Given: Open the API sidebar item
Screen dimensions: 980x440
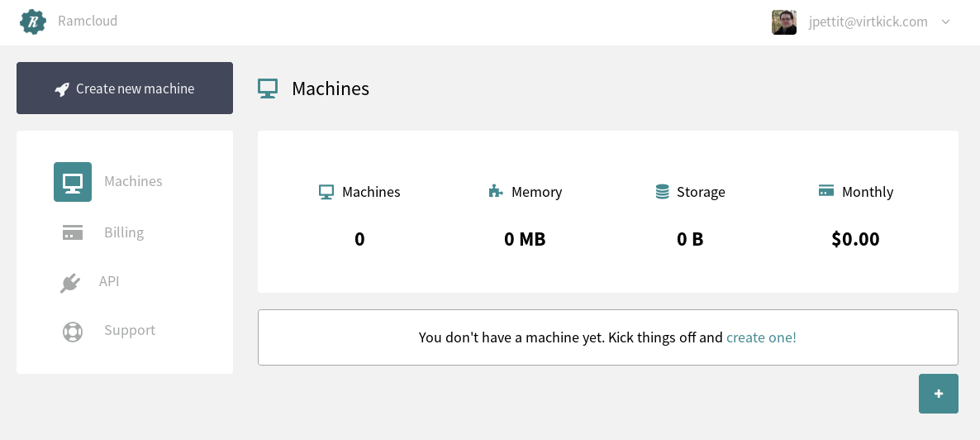Looking at the screenshot, I should (x=109, y=281).
